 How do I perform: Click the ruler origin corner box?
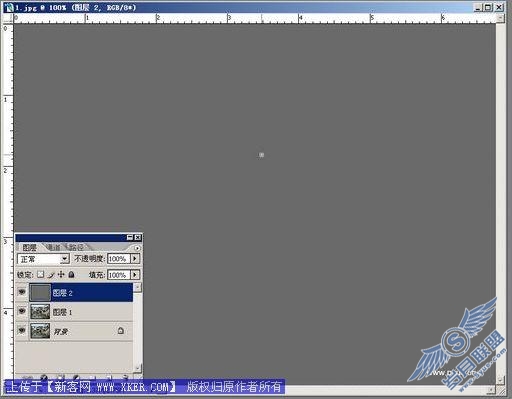[8, 19]
